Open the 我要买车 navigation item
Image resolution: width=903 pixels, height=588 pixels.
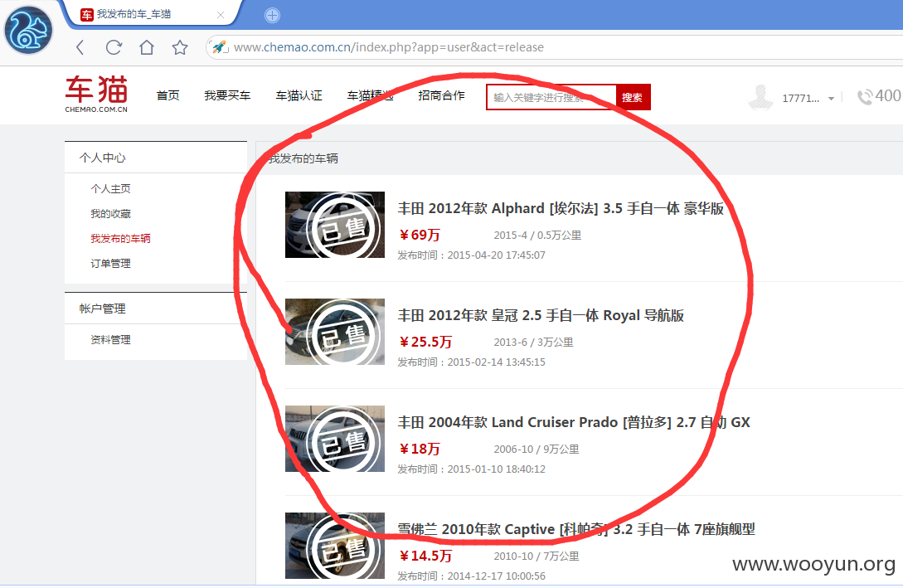click(227, 95)
